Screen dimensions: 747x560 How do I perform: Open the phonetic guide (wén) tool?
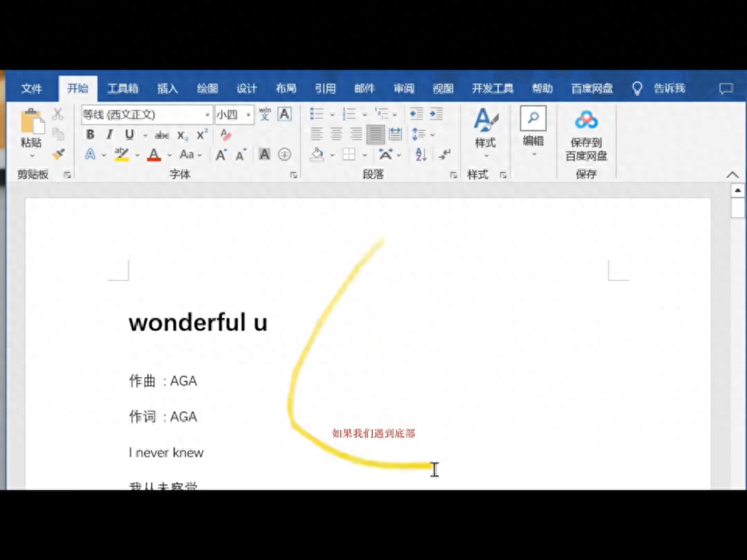coord(265,114)
